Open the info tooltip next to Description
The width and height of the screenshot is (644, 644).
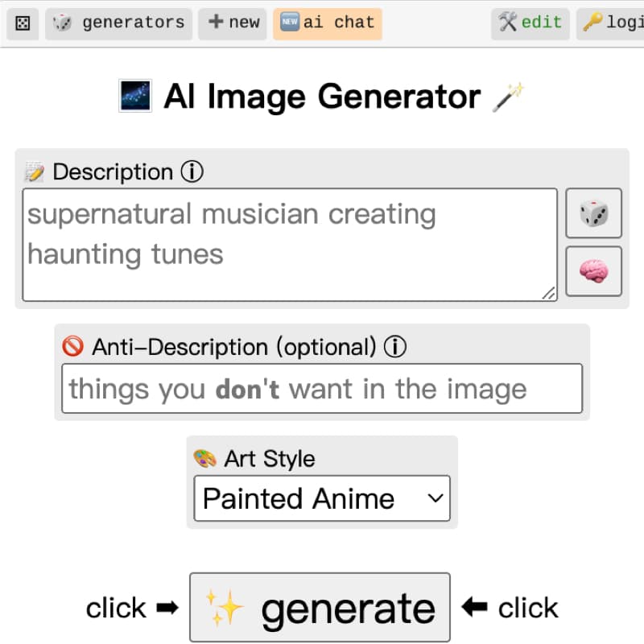coord(192,171)
